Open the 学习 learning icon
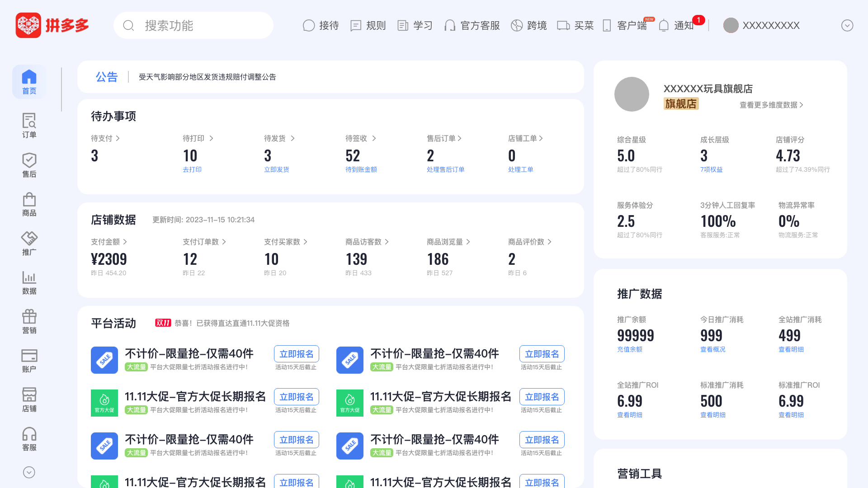The image size is (868, 488). pos(403,26)
